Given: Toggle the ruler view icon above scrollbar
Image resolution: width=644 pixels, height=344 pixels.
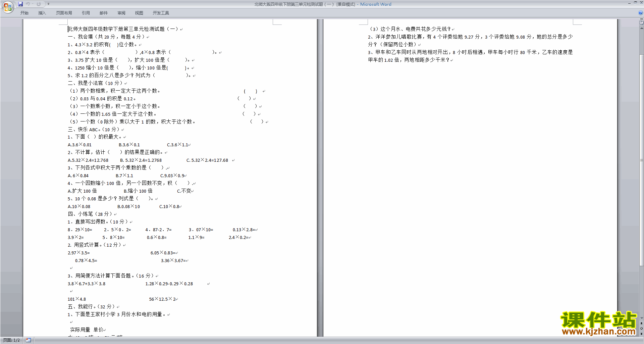Looking at the screenshot, I should [641, 23].
